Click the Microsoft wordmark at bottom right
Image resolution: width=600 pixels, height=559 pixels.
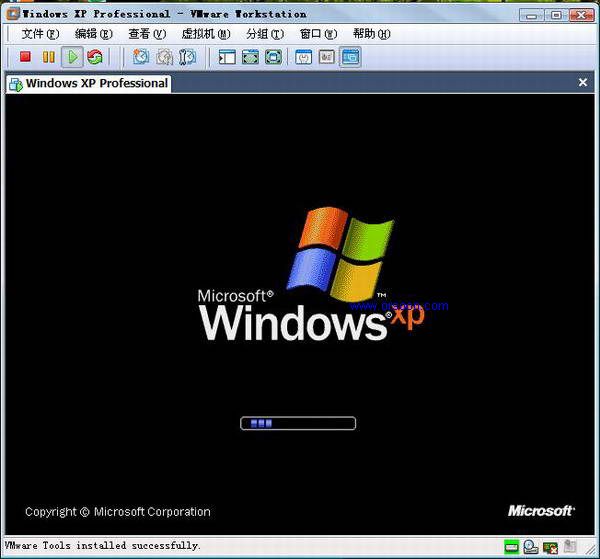(541, 511)
